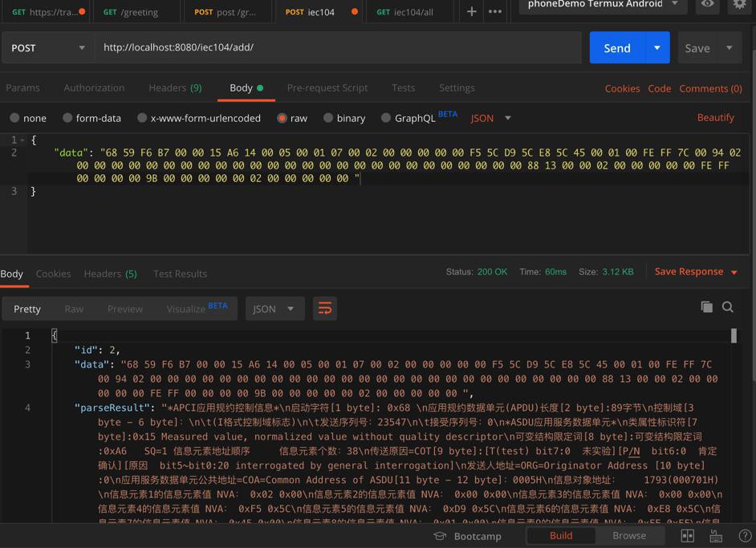The image size is (756, 548).
Task: Click the 200 OK status text
Action: pyautogui.click(x=492, y=272)
